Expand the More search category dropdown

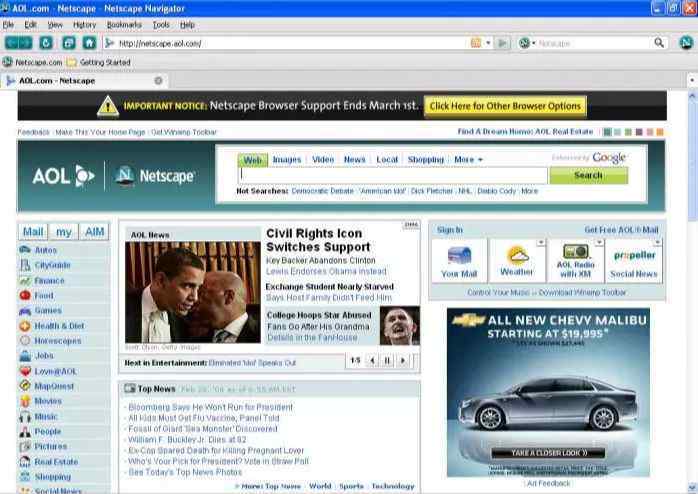point(468,159)
